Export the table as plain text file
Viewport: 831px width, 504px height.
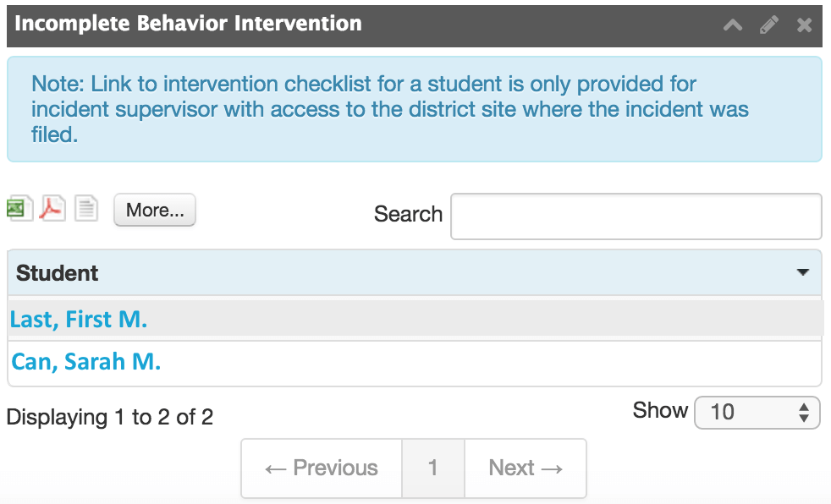point(86,208)
